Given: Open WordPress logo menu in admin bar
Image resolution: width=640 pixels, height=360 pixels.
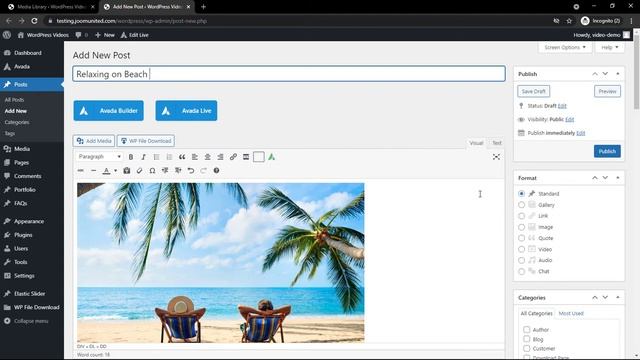Looking at the screenshot, I should [x=7, y=35].
